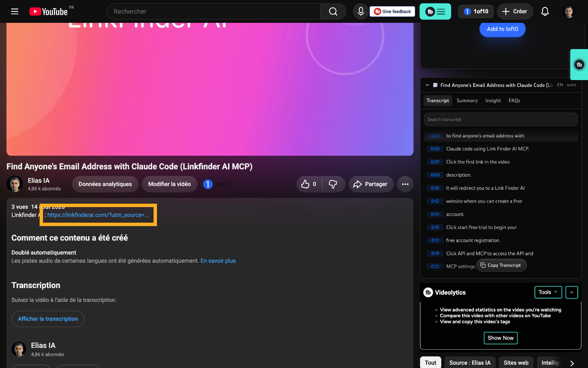Jump to transcript timestamp 0:07
Image resolution: width=588 pixels, height=368 pixels.
click(x=435, y=162)
